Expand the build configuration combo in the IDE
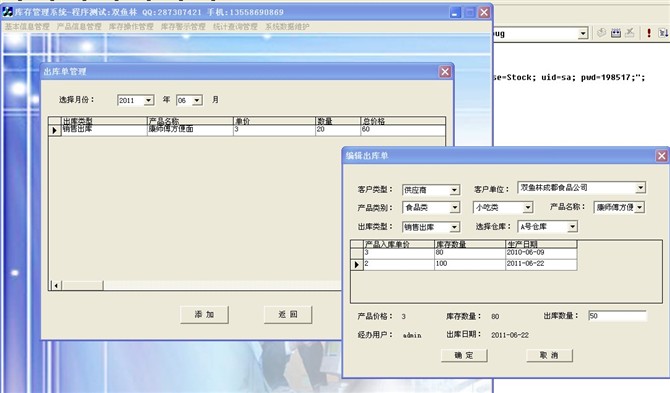 tap(583, 33)
